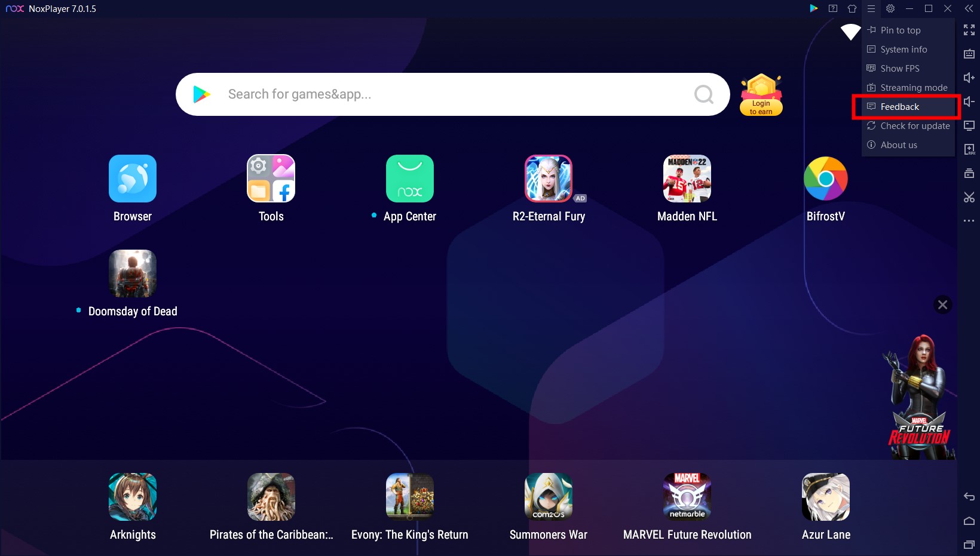Image resolution: width=980 pixels, height=556 pixels.
Task: Open the Browser app
Action: pos(133,179)
